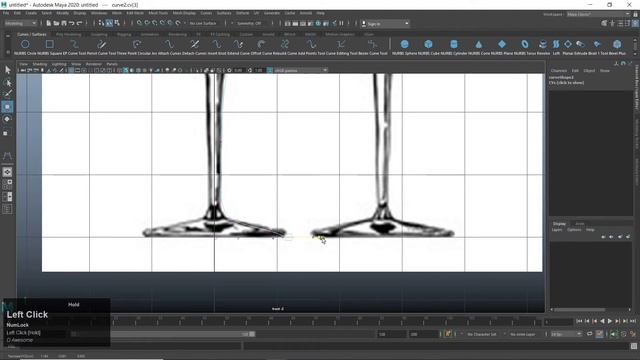This screenshot has height=360, width=640.
Task: Open the Modeling menu set dropdown
Action: pyautogui.click(x=20, y=23)
